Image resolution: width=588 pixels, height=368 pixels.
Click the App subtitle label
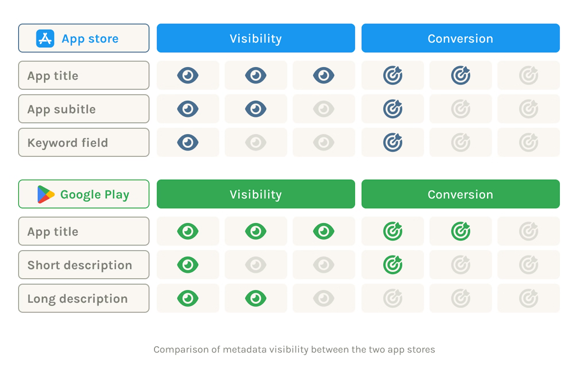click(84, 109)
